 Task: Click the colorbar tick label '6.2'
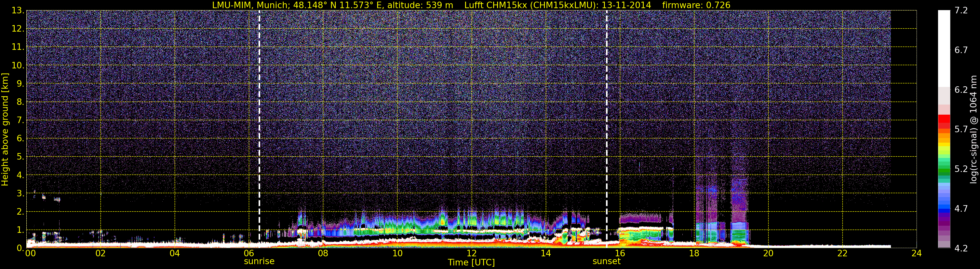[x=961, y=90]
